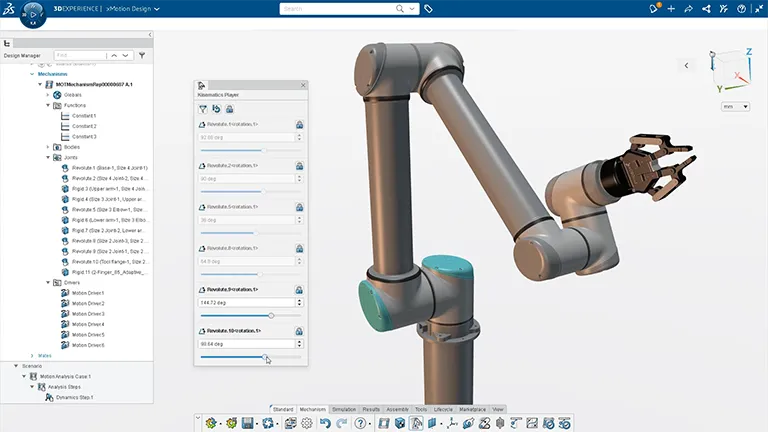Image resolution: width=768 pixels, height=432 pixels.
Task: Click the save floppy disk icon in bottom toolbar
Action: coord(248,423)
